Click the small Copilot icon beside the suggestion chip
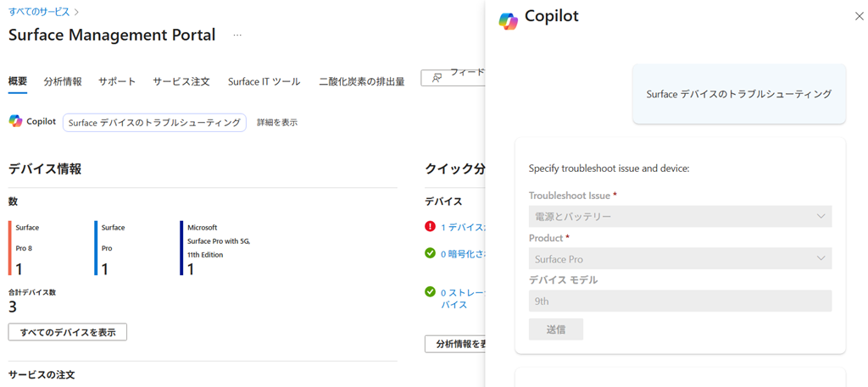The height and width of the screenshot is (387, 868). coord(15,121)
